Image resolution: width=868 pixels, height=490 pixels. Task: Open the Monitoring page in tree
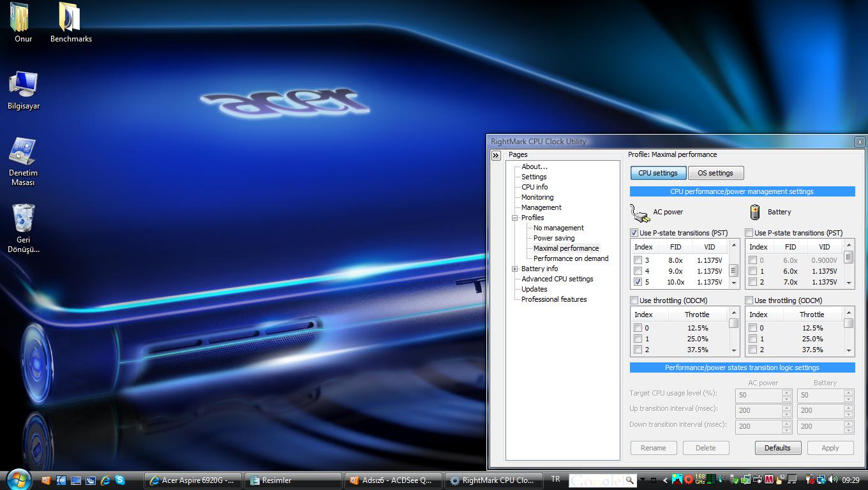[537, 197]
